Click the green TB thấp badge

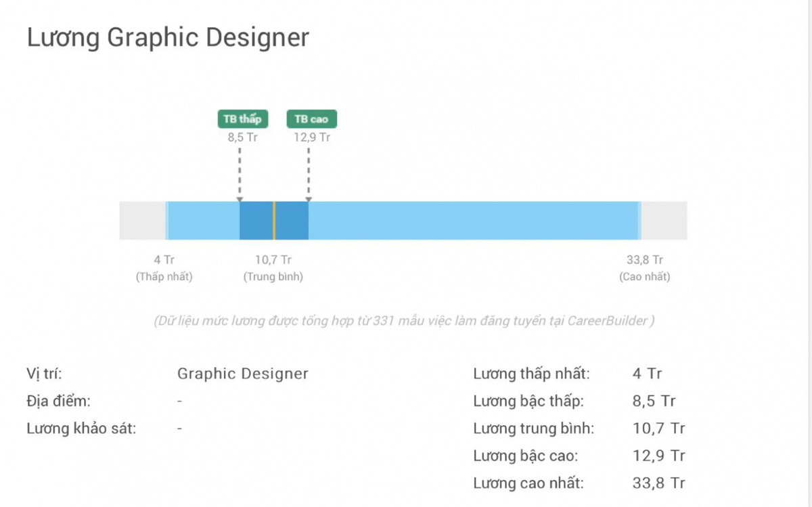pos(242,119)
